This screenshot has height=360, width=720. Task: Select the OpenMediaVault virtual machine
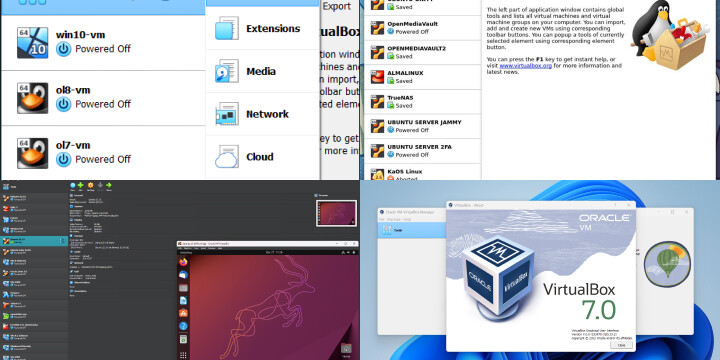pyautogui.click(x=422, y=28)
